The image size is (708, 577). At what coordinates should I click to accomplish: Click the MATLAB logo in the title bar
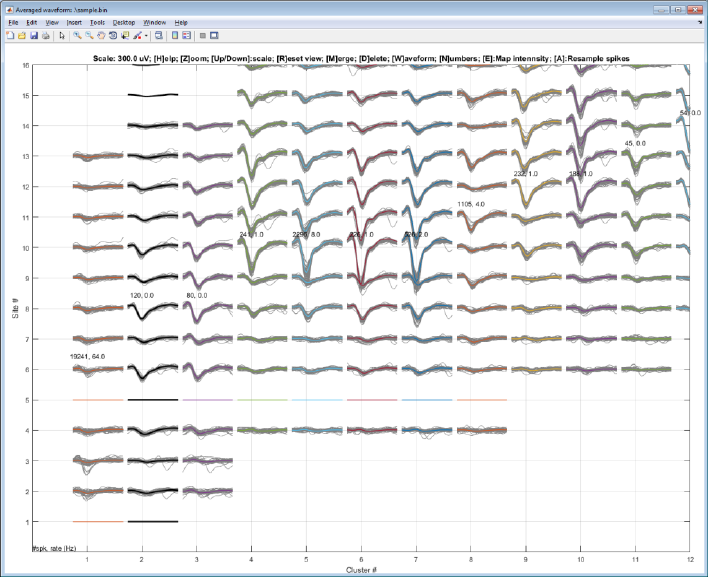point(9,9)
